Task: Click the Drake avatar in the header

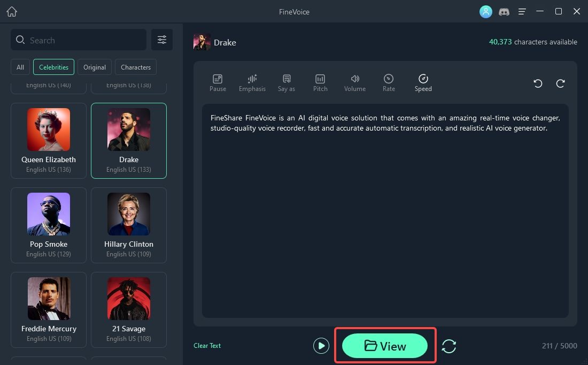Action: pyautogui.click(x=202, y=42)
